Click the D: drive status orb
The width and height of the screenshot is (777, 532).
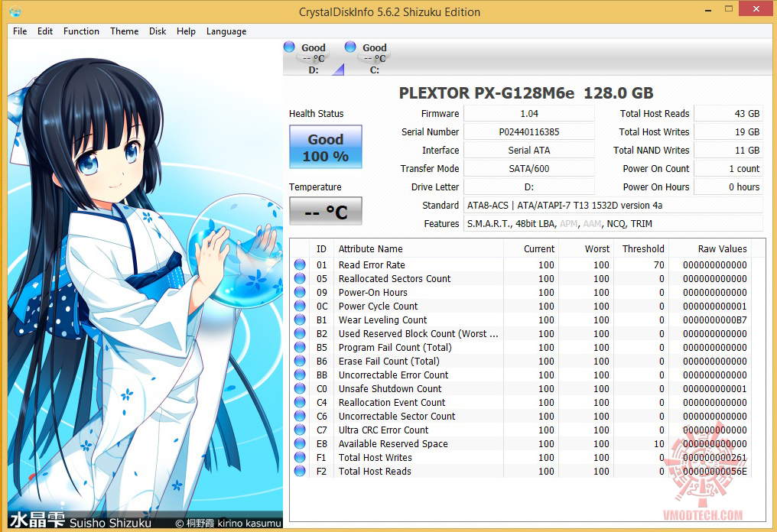(x=289, y=47)
